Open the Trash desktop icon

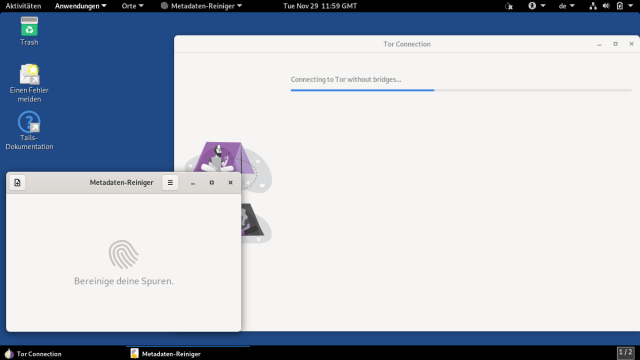click(29, 31)
